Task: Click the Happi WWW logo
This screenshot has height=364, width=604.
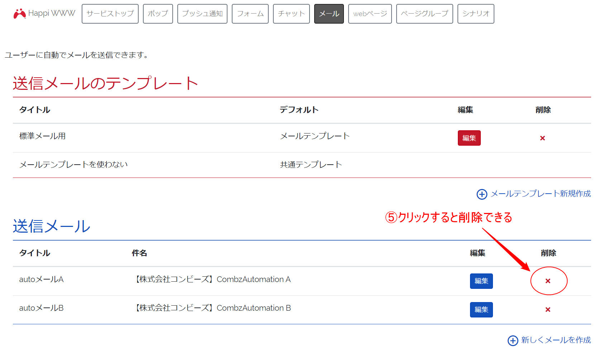Action: 44,14
